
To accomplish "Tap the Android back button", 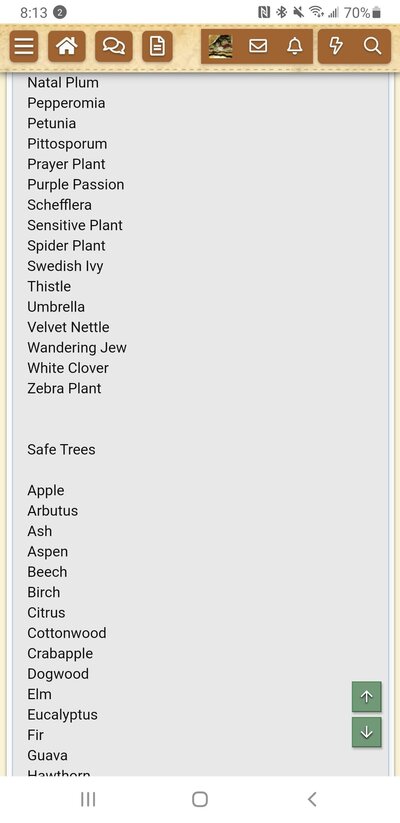I will 312,799.
